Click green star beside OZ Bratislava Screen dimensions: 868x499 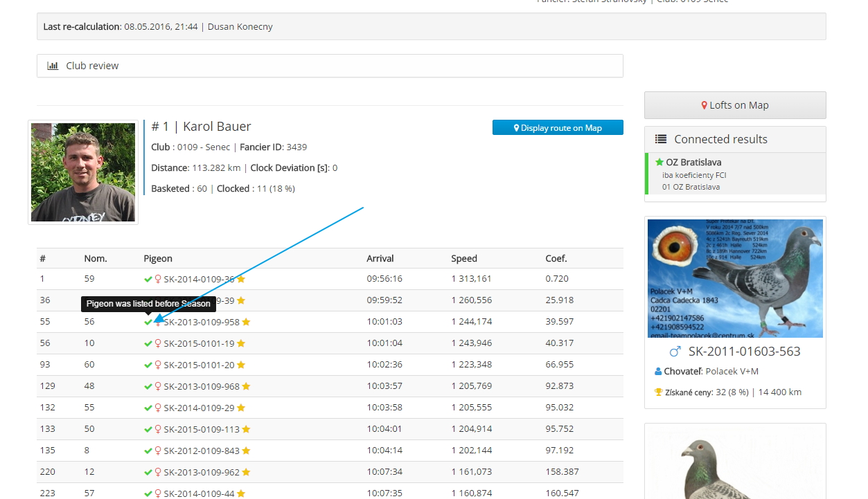click(659, 162)
